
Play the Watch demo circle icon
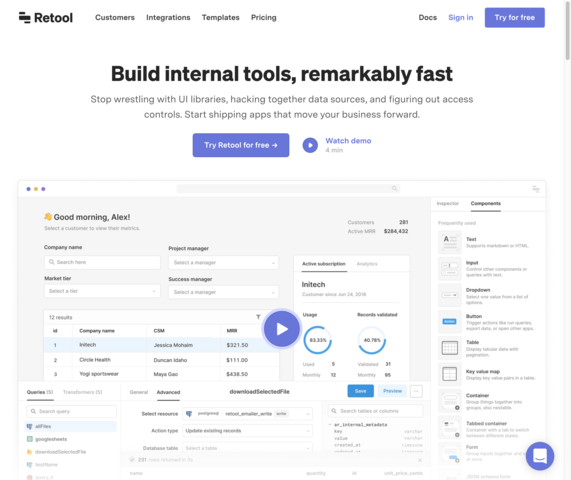(x=310, y=145)
